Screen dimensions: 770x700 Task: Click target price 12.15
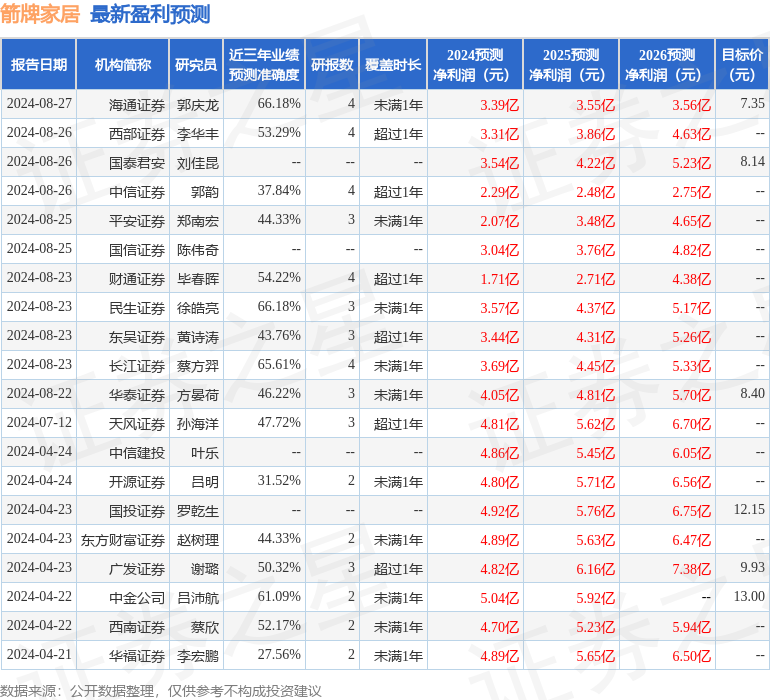(x=749, y=509)
